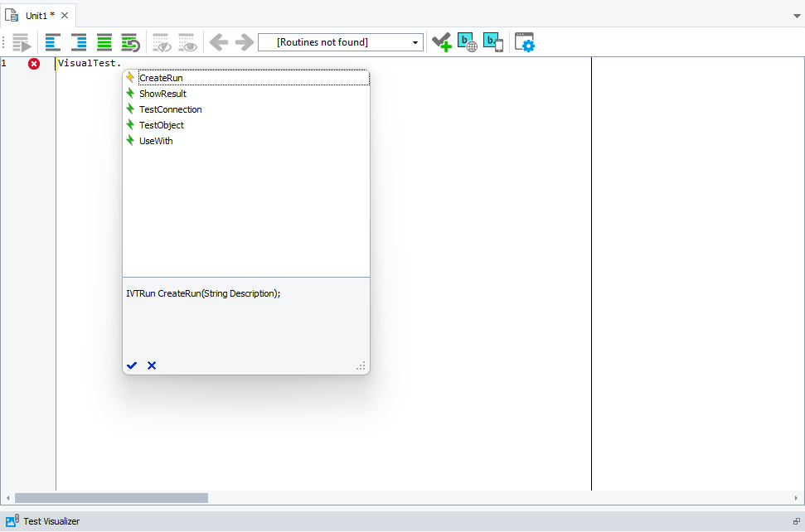Open the Routines not found dropdown
Image resolution: width=805 pixels, height=532 pixels.
tap(340, 42)
